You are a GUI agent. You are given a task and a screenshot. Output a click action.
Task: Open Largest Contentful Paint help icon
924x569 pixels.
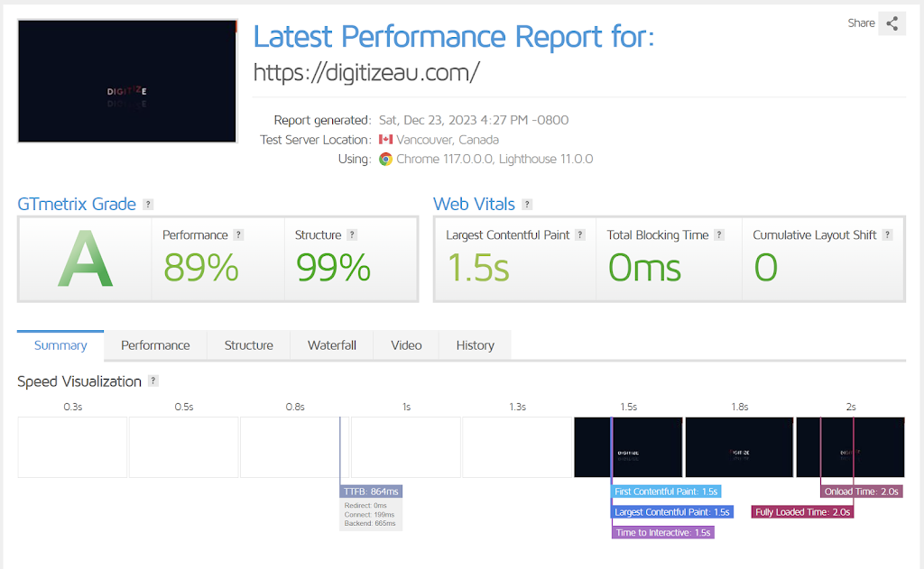coord(580,234)
